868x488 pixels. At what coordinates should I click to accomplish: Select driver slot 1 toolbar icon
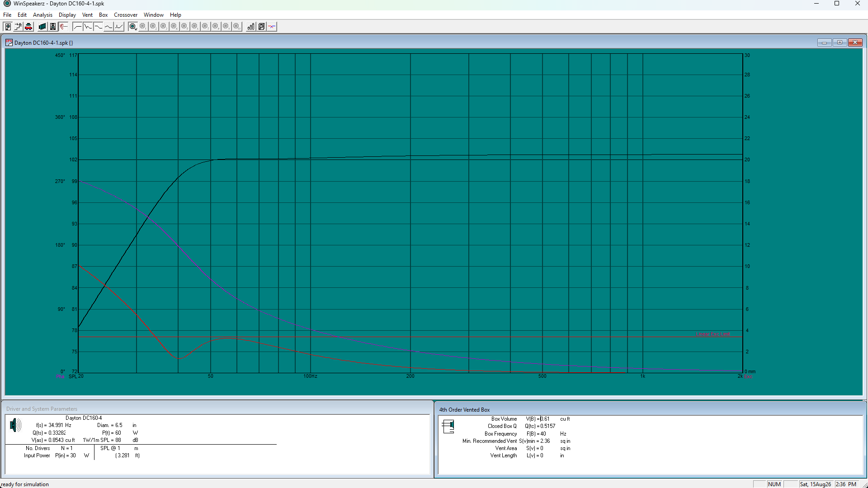(143, 27)
